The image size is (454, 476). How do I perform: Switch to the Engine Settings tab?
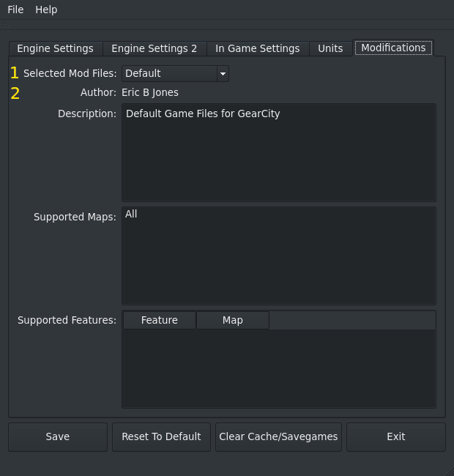pyautogui.click(x=55, y=48)
